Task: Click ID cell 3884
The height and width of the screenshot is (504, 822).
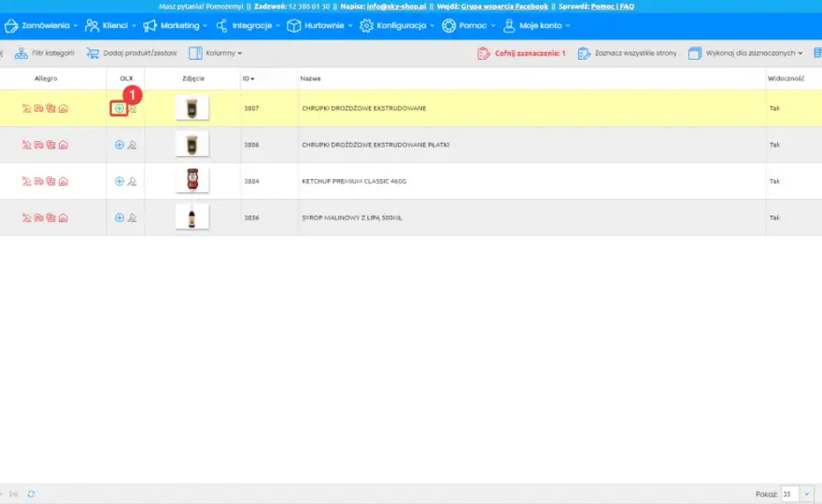Action: click(251, 181)
